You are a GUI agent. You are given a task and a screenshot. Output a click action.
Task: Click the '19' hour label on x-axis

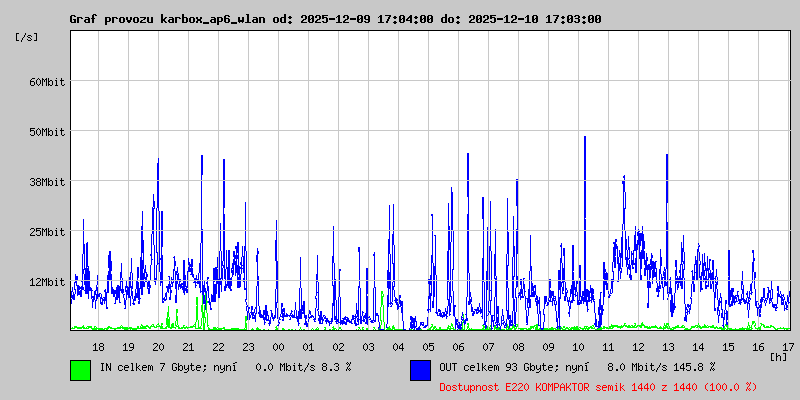(x=129, y=347)
